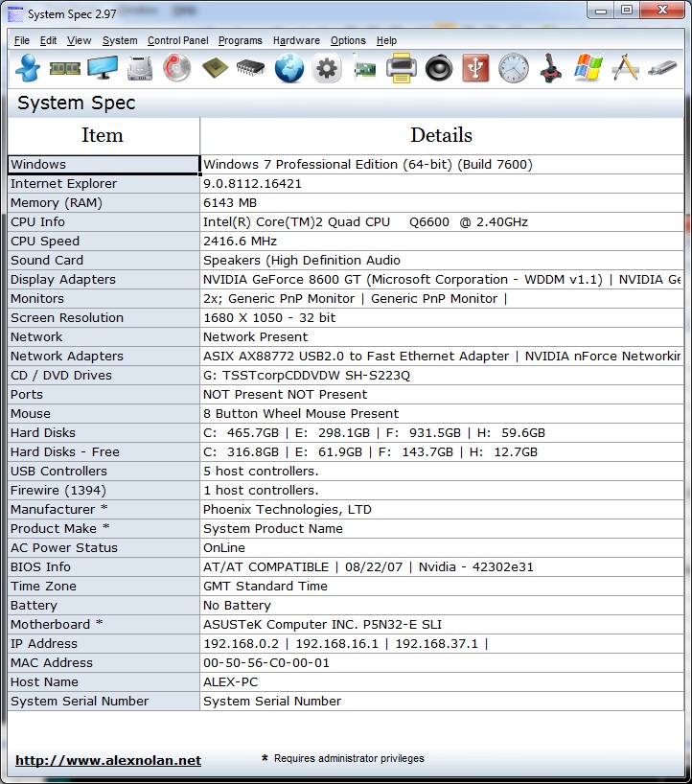Visit the www.alexnolan.net link

tap(108, 760)
